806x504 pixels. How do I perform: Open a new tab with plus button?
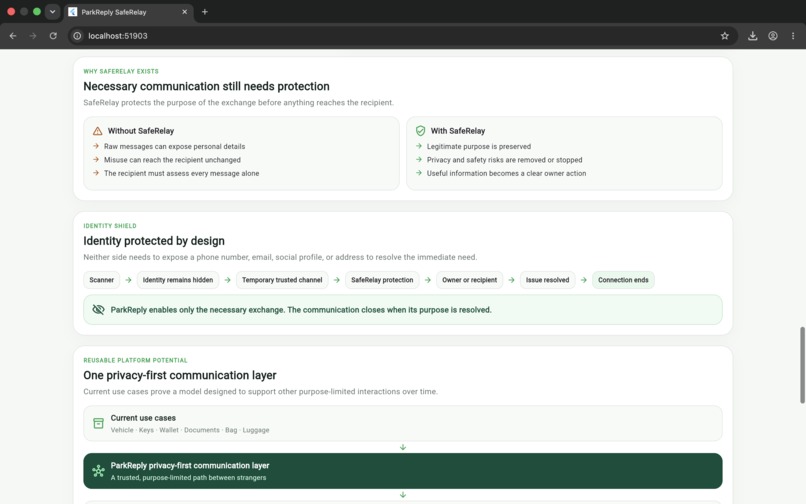coord(205,12)
